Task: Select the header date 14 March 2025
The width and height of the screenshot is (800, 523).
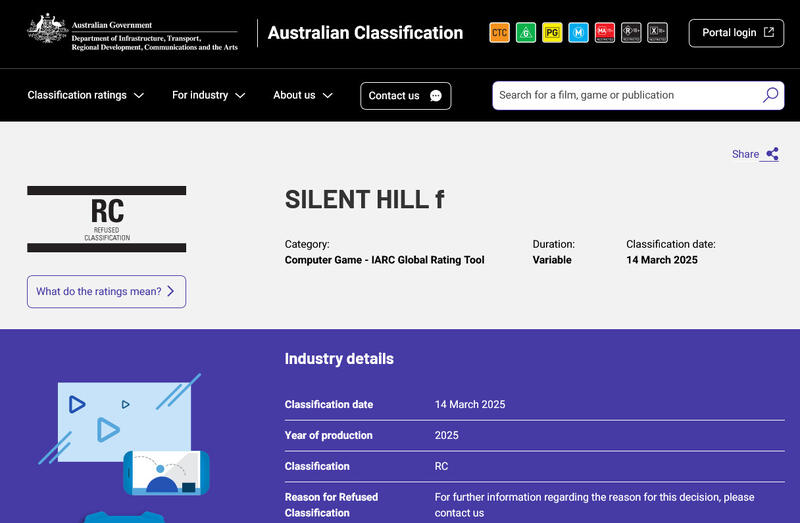Action: pyautogui.click(x=662, y=260)
